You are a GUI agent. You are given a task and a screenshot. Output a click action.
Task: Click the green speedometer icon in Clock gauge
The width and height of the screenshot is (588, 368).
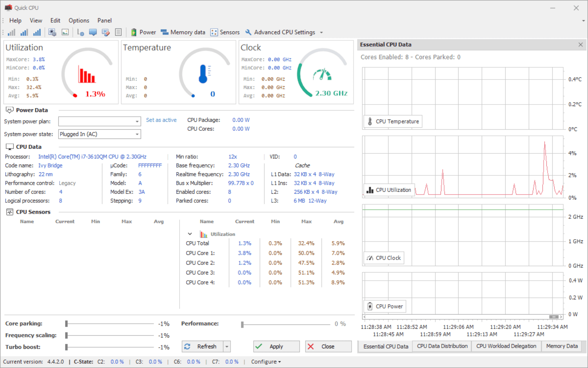click(322, 74)
